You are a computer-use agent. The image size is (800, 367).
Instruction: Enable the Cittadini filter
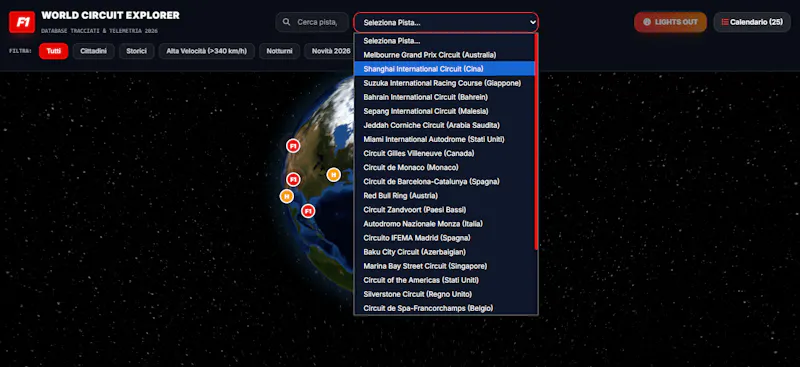(x=93, y=51)
